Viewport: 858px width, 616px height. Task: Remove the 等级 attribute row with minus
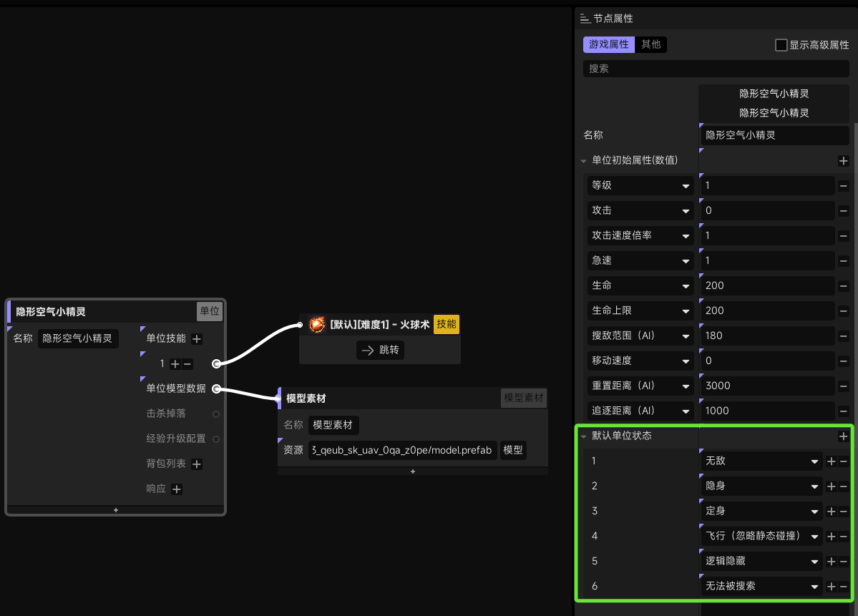[843, 186]
